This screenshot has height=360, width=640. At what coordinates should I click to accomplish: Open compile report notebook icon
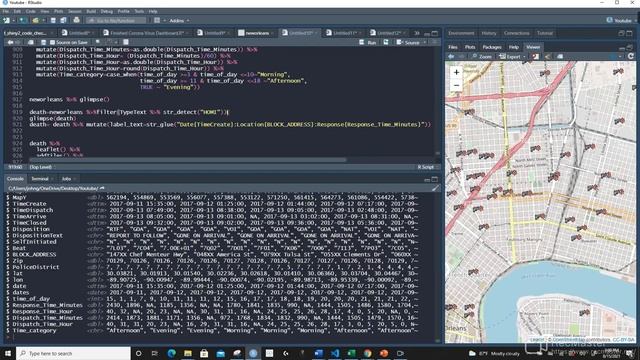pyautogui.click(x=126, y=42)
